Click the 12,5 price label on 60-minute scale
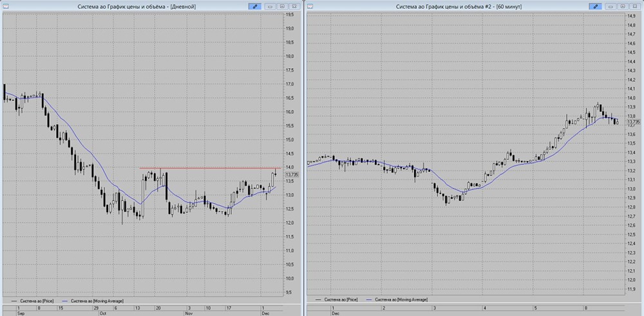644x316 pixels. (631, 234)
